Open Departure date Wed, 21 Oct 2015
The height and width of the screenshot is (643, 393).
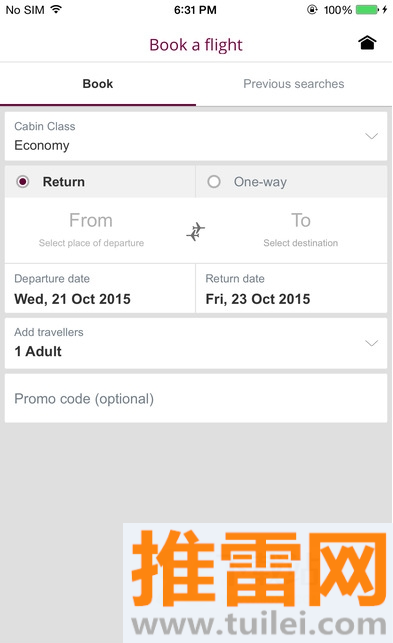[x=100, y=289]
